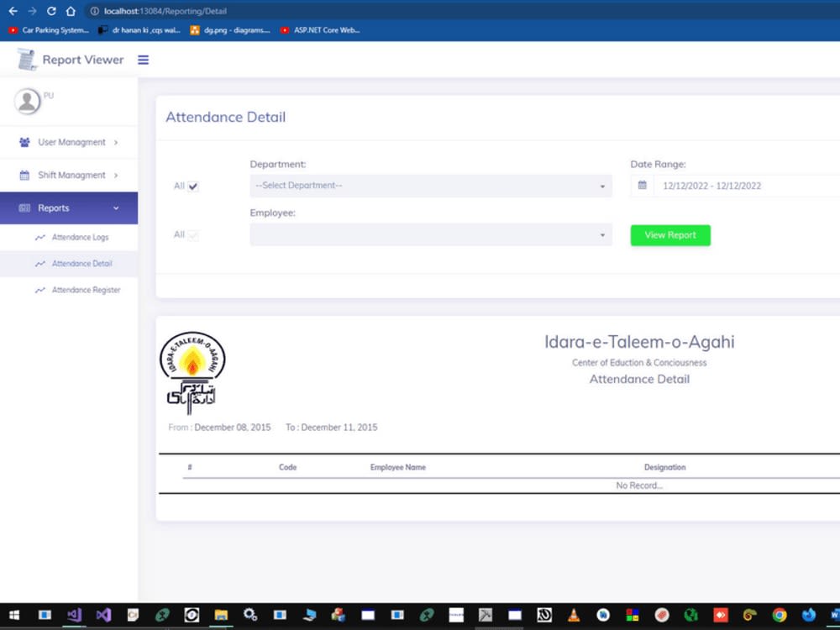Click the Code column header
This screenshot has height=630, width=840.
click(287, 467)
